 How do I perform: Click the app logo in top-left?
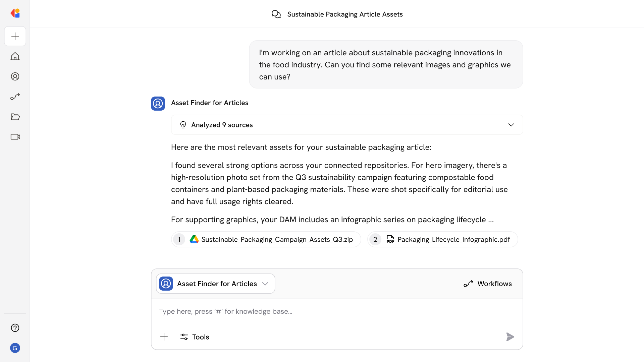pyautogui.click(x=15, y=13)
